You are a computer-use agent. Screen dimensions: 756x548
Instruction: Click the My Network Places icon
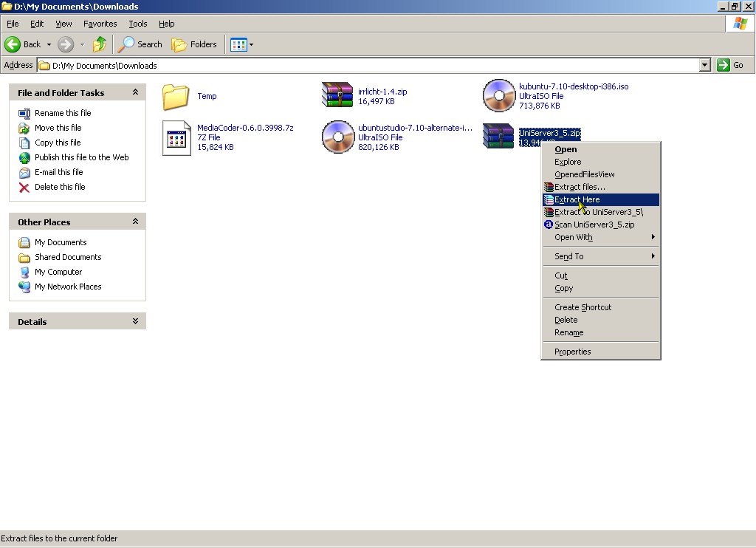pos(24,287)
